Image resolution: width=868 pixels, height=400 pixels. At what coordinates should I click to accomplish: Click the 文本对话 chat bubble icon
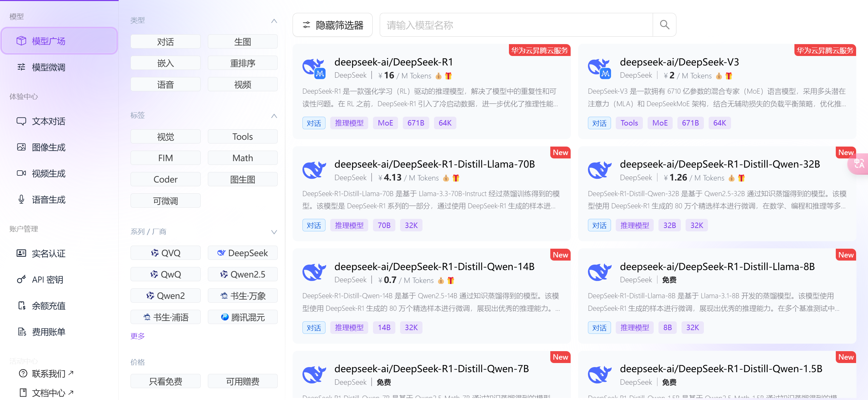[21, 121]
